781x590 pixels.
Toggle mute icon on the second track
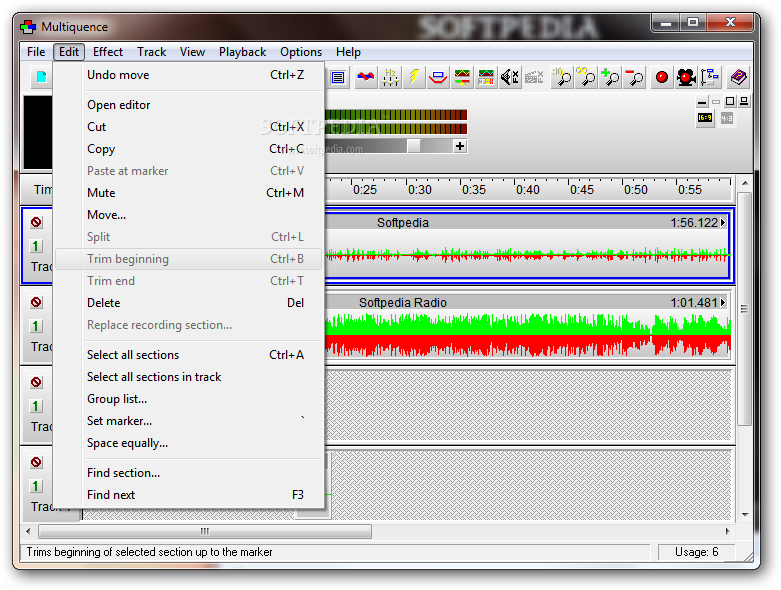pos(36,302)
